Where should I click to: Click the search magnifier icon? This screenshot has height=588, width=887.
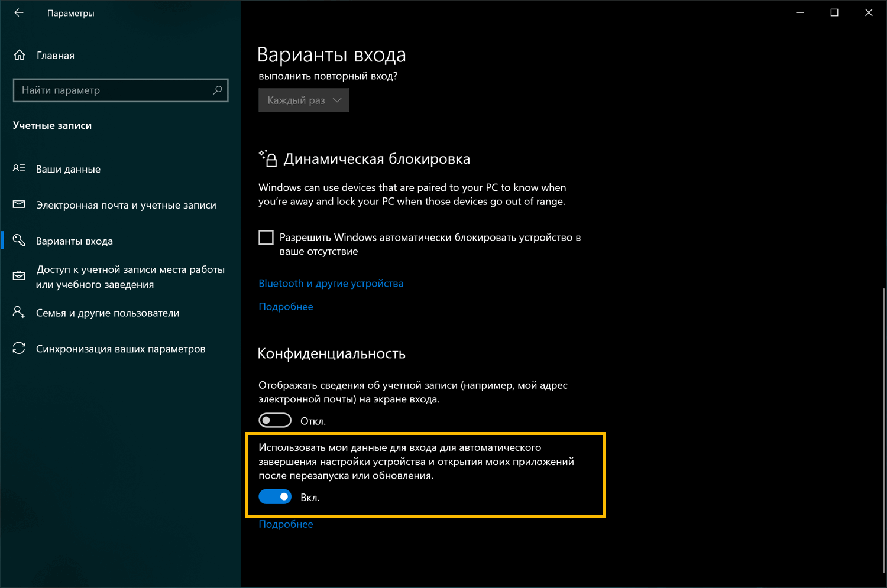click(x=218, y=90)
